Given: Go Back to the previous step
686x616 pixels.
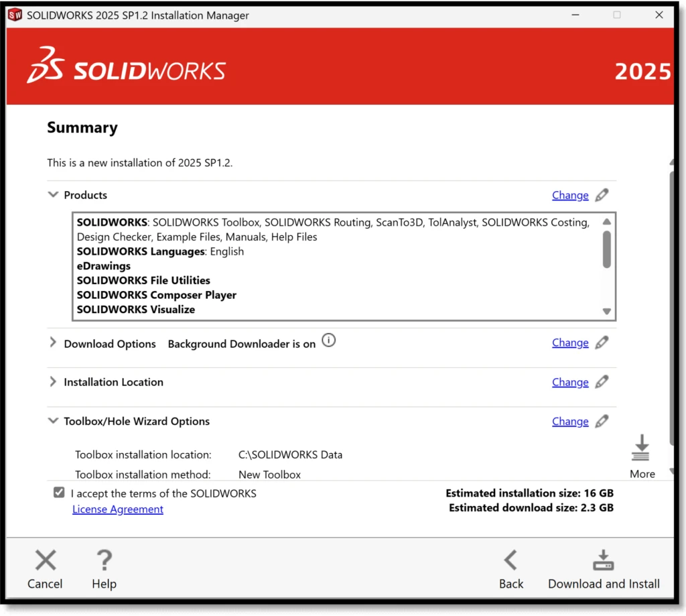Looking at the screenshot, I should [x=510, y=560].
